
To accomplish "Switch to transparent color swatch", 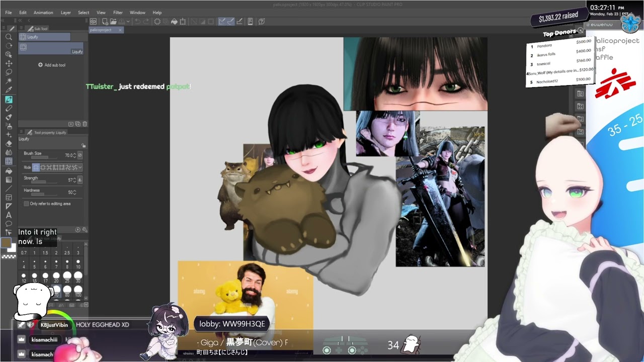I will [x=9, y=256].
